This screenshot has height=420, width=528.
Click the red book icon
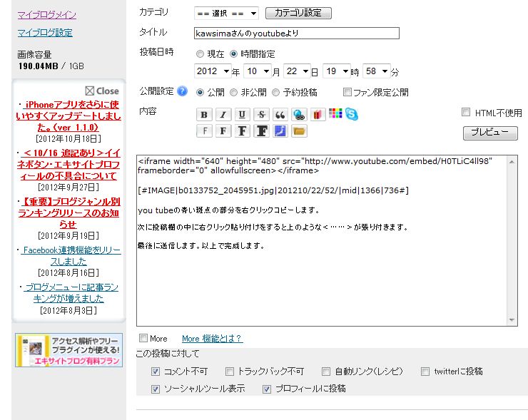click(x=318, y=115)
